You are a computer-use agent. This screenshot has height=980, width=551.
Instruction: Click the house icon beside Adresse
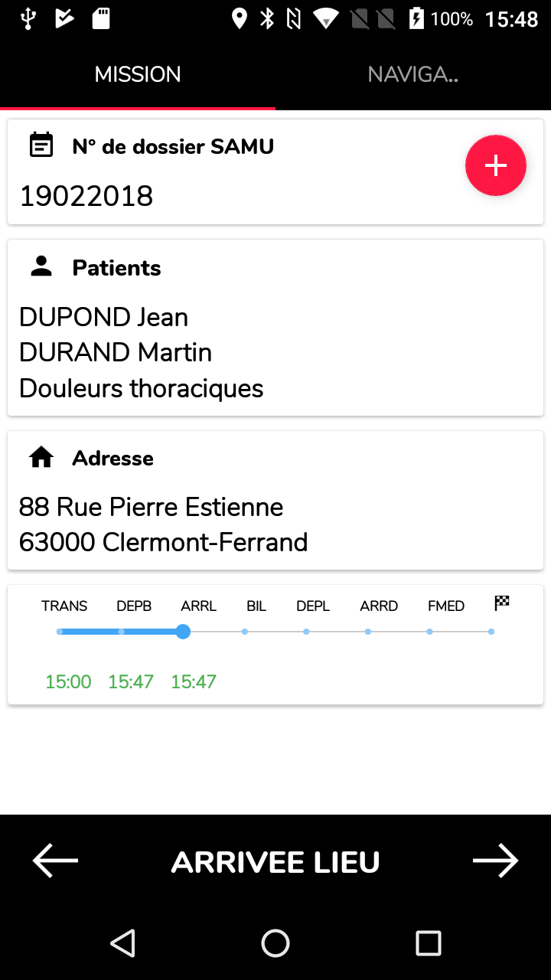coord(41,457)
